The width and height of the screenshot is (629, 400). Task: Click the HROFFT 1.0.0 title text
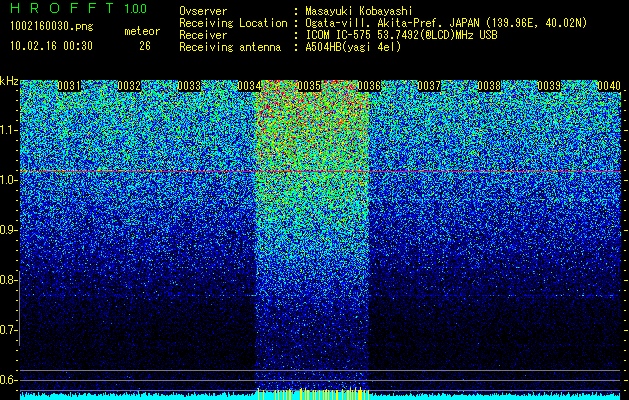pos(79,8)
